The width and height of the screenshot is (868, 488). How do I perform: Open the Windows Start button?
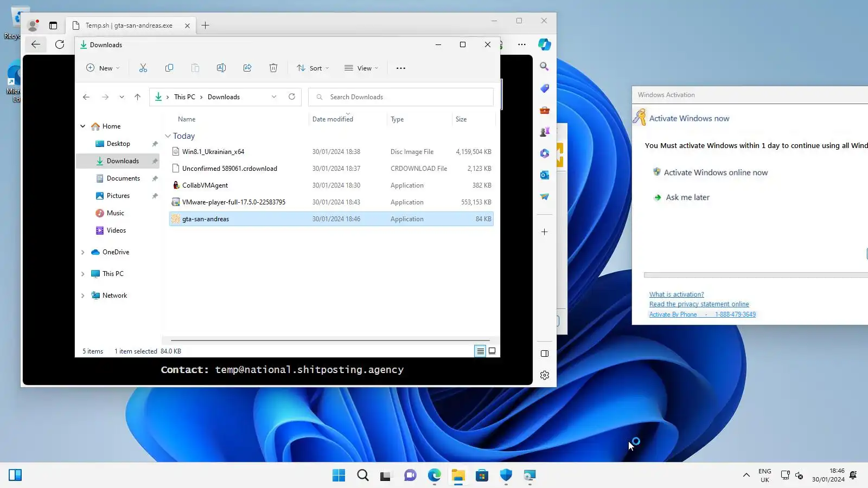coord(339,476)
